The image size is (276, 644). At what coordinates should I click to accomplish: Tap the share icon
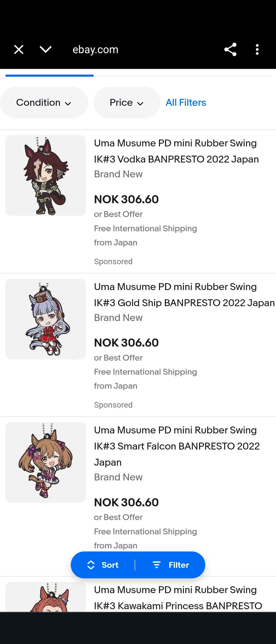pyautogui.click(x=230, y=49)
